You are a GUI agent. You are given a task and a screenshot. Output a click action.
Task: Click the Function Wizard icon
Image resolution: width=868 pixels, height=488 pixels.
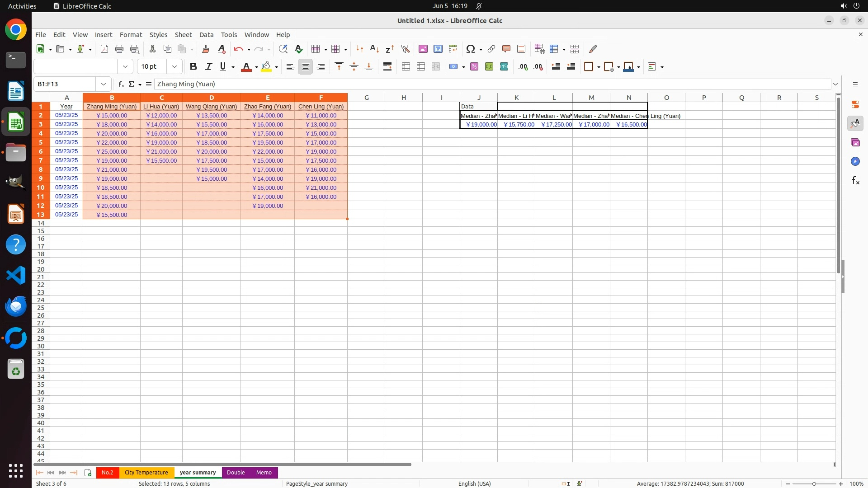point(121,84)
